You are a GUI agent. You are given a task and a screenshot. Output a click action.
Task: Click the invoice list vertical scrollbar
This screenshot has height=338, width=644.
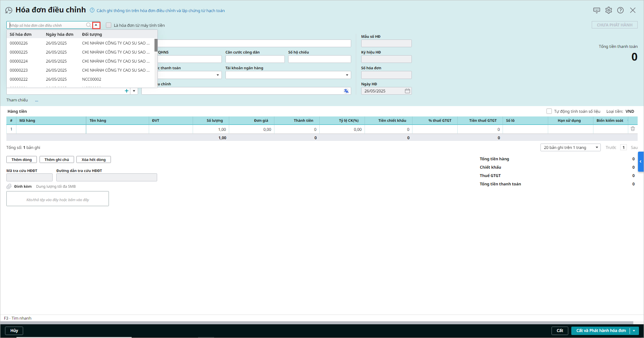(x=156, y=45)
